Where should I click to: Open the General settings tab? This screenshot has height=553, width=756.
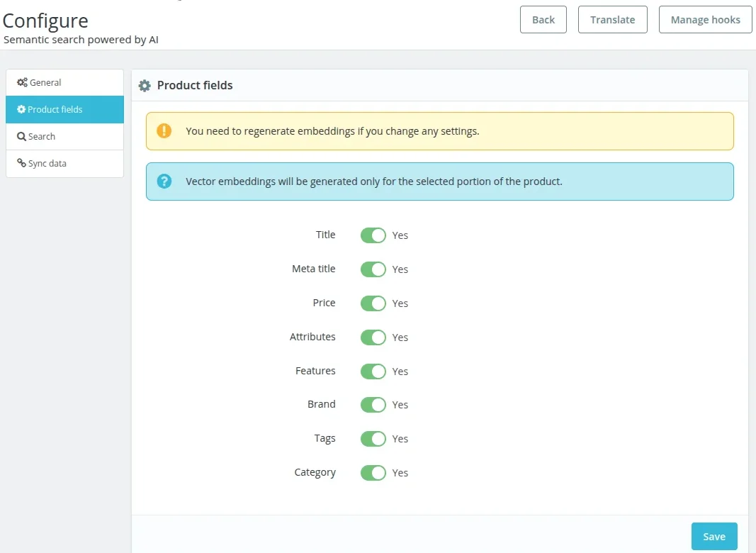click(x=64, y=82)
